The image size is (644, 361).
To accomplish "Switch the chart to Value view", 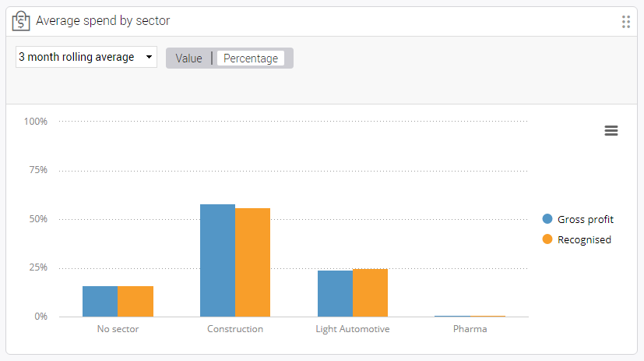I will tap(188, 58).
